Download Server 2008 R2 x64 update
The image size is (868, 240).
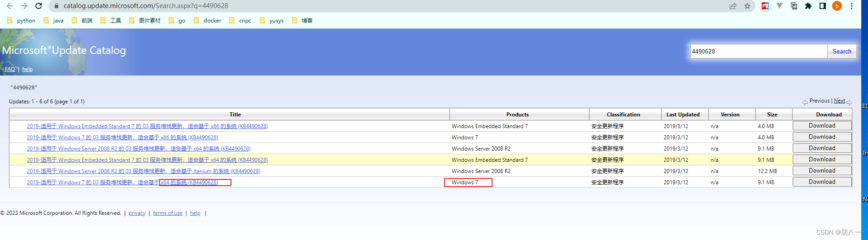(822, 148)
